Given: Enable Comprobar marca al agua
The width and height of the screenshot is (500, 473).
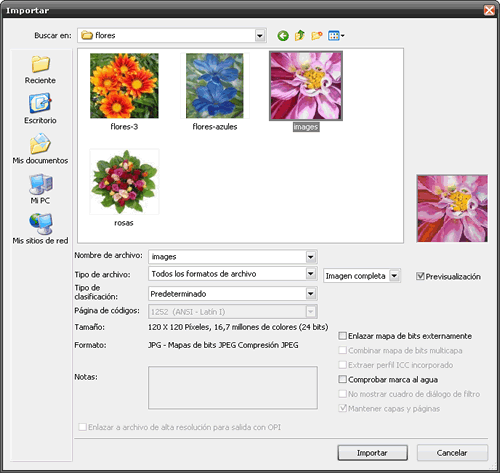Looking at the screenshot, I should click(342, 379).
